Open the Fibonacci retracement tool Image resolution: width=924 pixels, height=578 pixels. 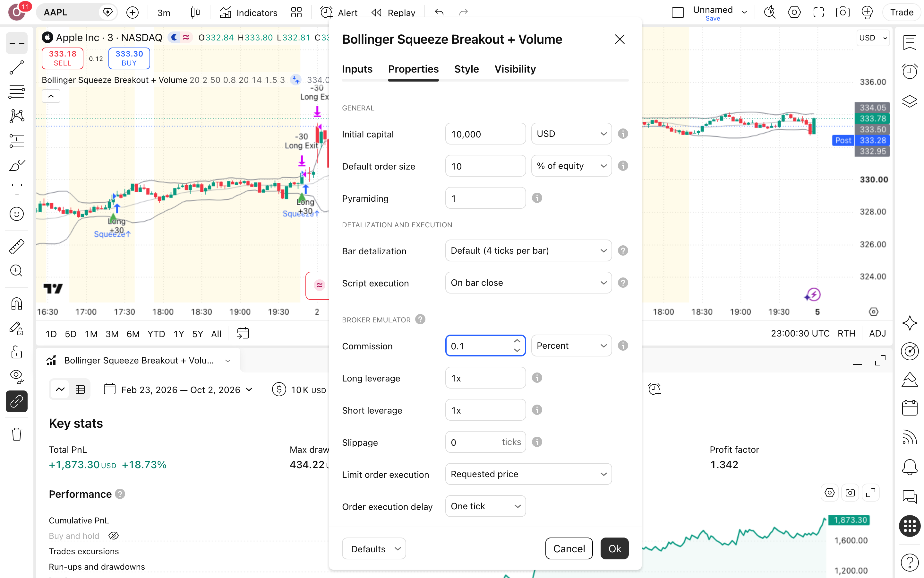[16, 92]
